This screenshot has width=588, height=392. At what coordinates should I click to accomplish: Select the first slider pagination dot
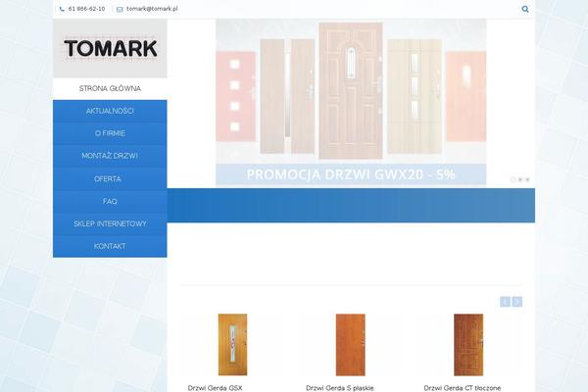tap(513, 179)
